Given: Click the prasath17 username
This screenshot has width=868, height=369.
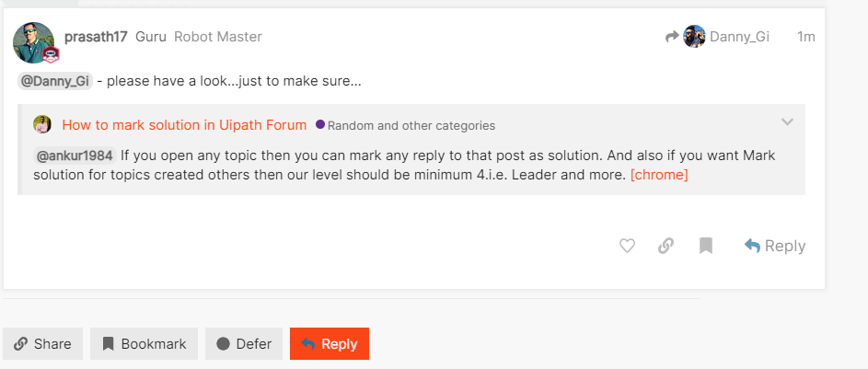Looking at the screenshot, I should pos(96,37).
